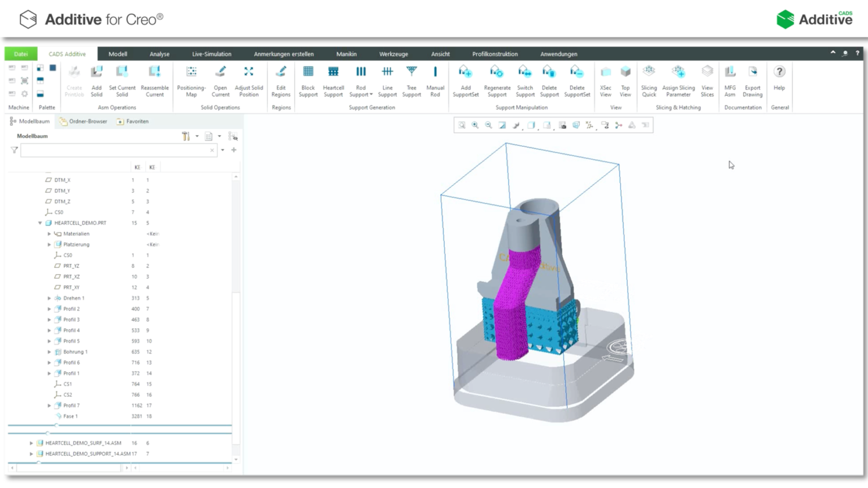The width and height of the screenshot is (868, 488).
Task: Switch to the Live-Simulation ribbon tab
Action: [x=212, y=54]
